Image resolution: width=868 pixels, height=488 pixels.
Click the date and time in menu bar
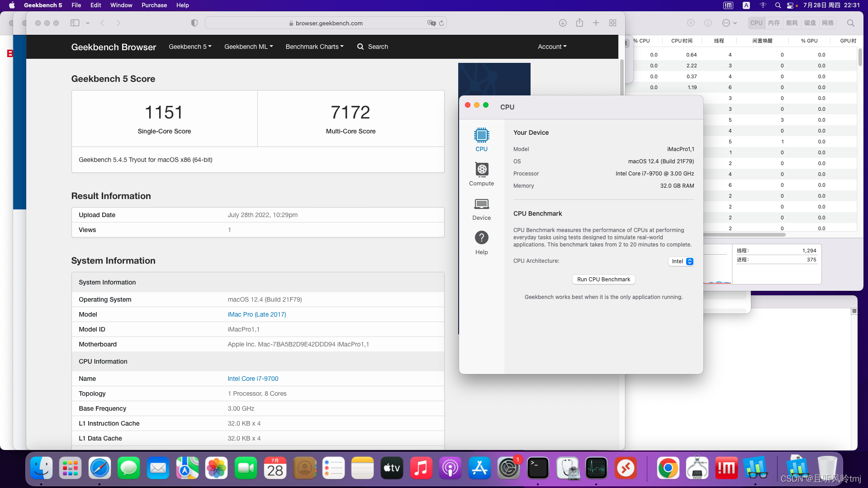click(831, 5)
